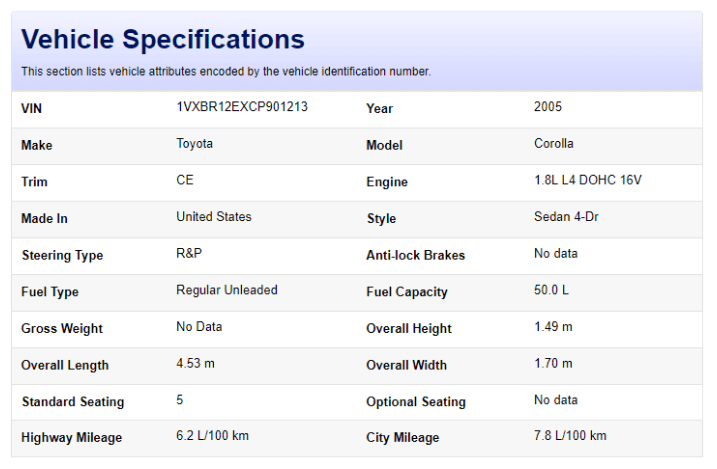Viewport: 717px width, 469px height.
Task: Select the Gross Weight No Data value
Action: tap(199, 326)
